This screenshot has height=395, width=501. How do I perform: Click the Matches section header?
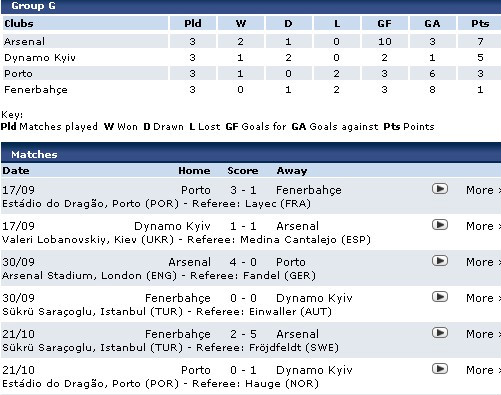[x=251, y=154]
